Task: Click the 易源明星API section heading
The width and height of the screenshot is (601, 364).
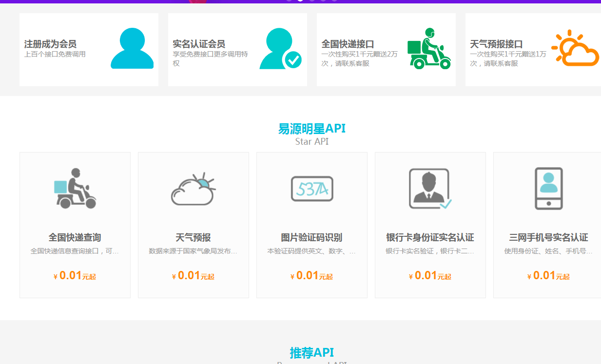Action: [312, 129]
